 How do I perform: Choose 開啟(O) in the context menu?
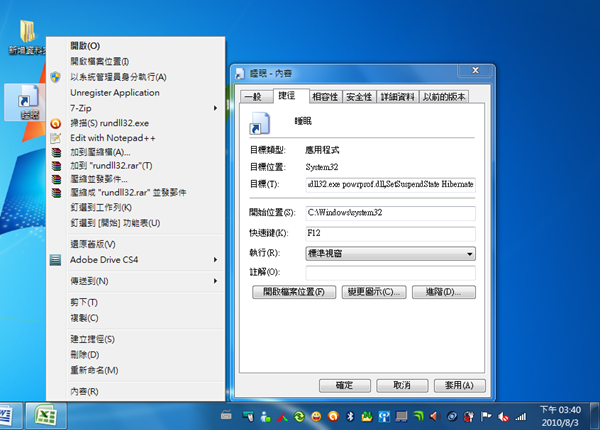click(135, 46)
